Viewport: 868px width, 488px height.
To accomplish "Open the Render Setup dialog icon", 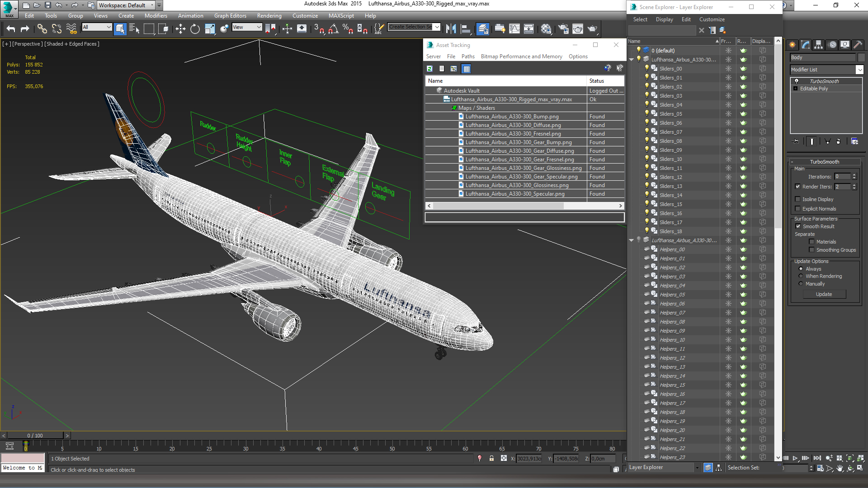I will pos(563,29).
